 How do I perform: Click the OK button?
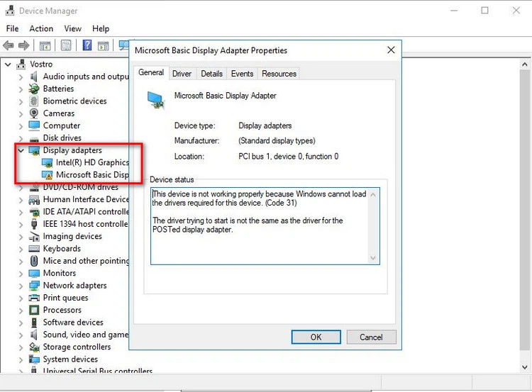[x=316, y=337]
